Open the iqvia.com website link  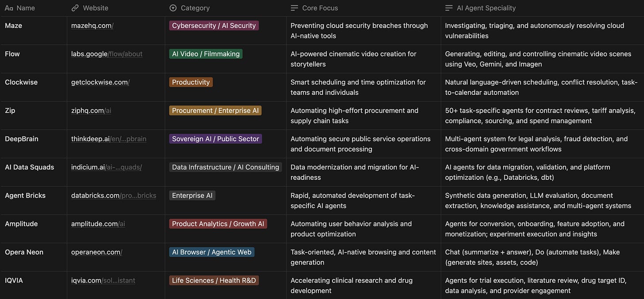tap(103, 281)
